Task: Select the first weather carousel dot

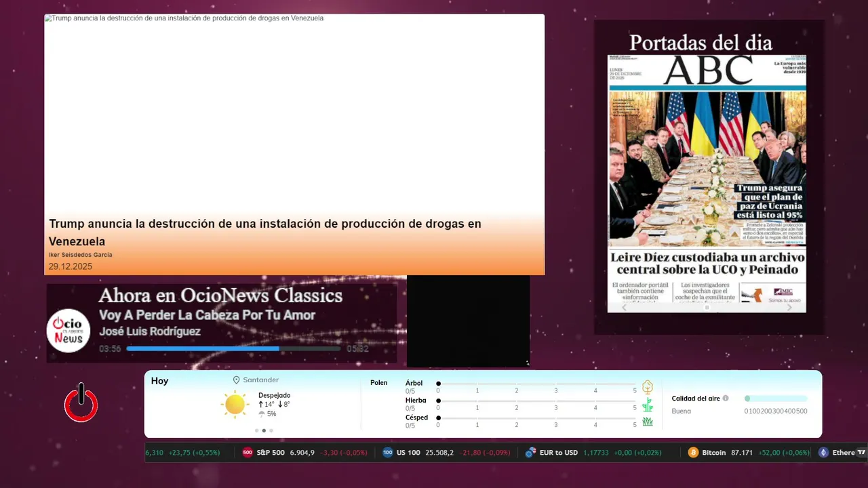Action: [256, 430]
